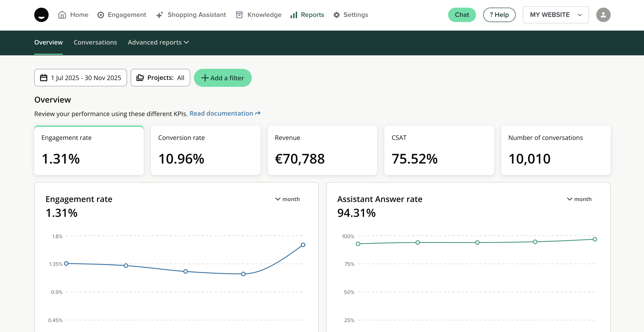Viewport: 644px width, 332px height.
Task: Expand the MY WEBSITE dropdown
Action: (556, 15)
